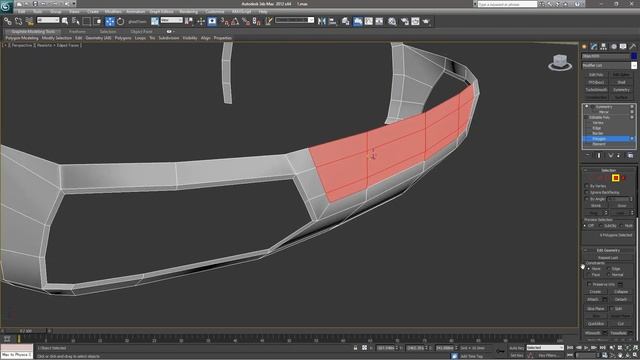The width and height of the screenshot is (640, 360).
Task: Toggle the Percent Snap icon
Action: (246, 21)
